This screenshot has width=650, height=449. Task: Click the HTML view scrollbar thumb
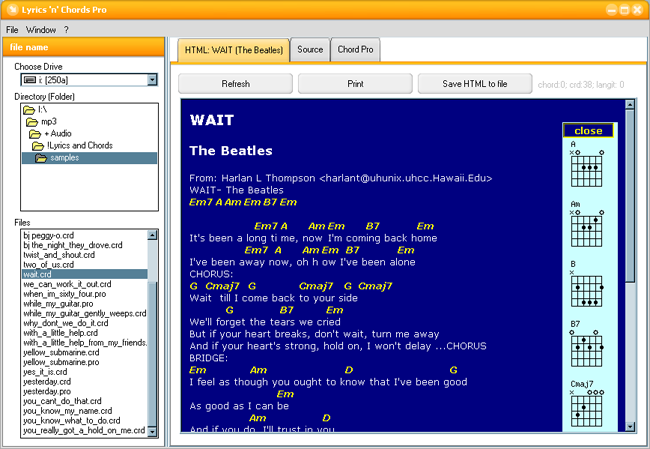coord(630,196)
